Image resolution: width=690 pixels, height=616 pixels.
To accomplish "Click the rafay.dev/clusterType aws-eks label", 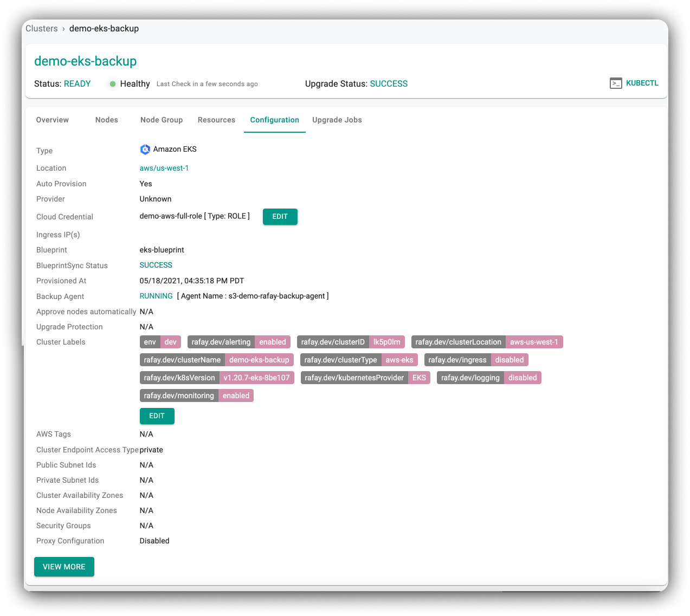I will tap(359, 360).
